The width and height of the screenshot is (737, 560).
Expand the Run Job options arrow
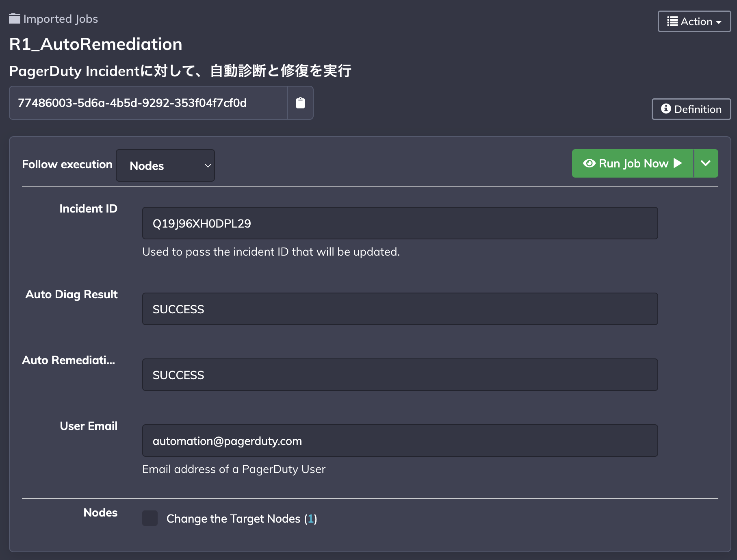706,163
